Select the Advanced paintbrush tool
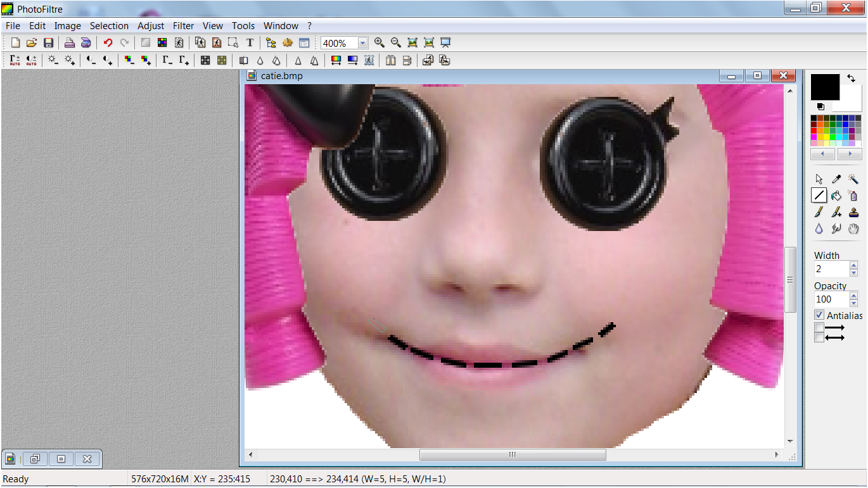Image resolution: width=868 pixels, height=488 pixels. coord(836,212)
